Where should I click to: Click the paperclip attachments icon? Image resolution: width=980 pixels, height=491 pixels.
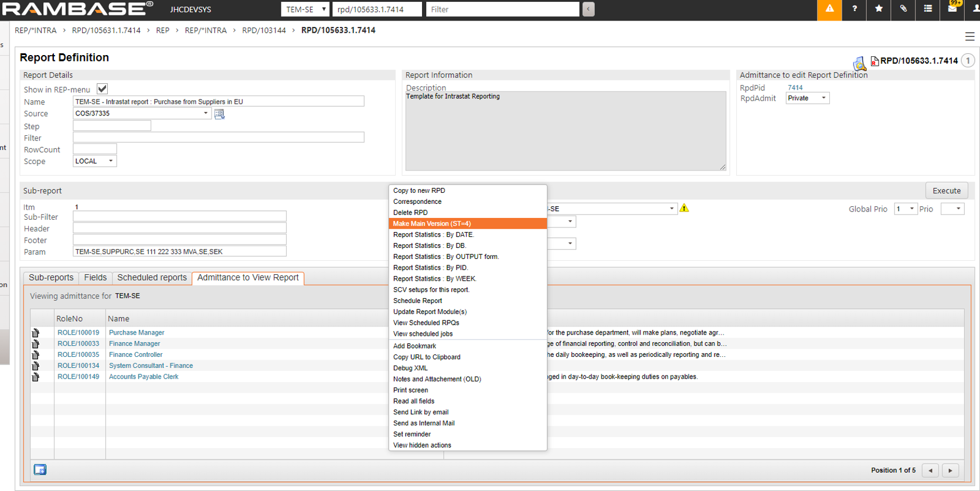coord(903,9)
